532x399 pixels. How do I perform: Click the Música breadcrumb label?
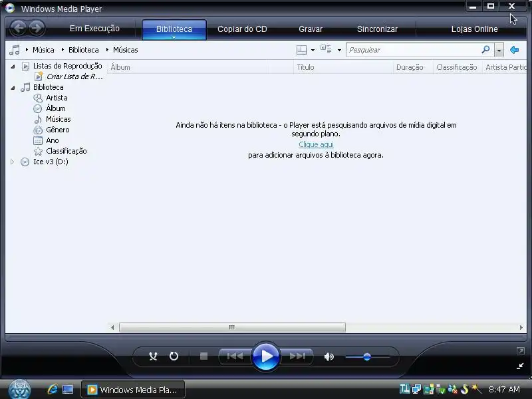(x=43, y=50)
